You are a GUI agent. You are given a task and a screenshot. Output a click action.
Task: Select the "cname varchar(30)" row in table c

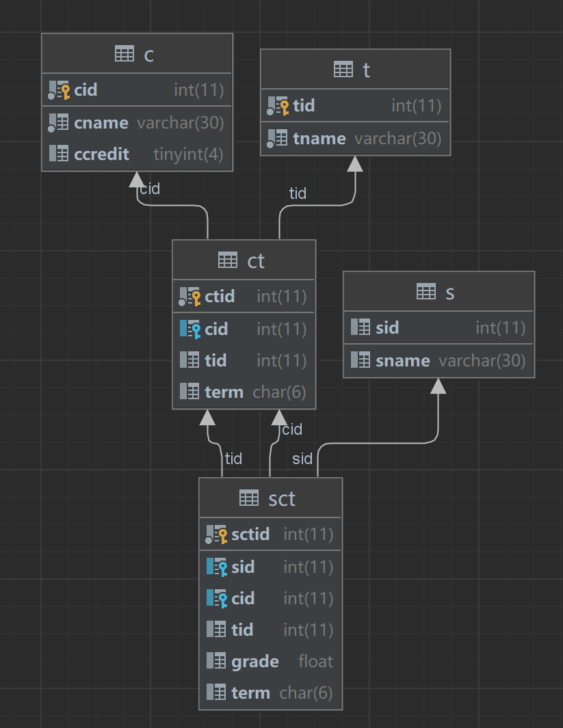137,122
